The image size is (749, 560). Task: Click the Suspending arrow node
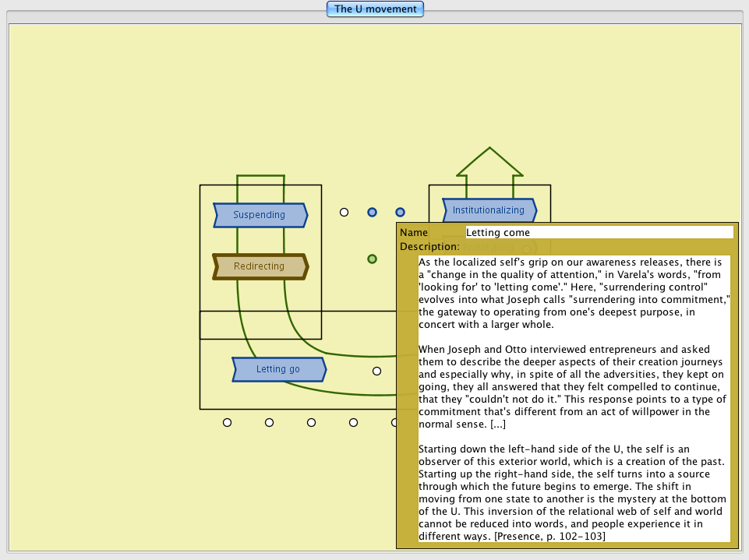pos(260,215)
